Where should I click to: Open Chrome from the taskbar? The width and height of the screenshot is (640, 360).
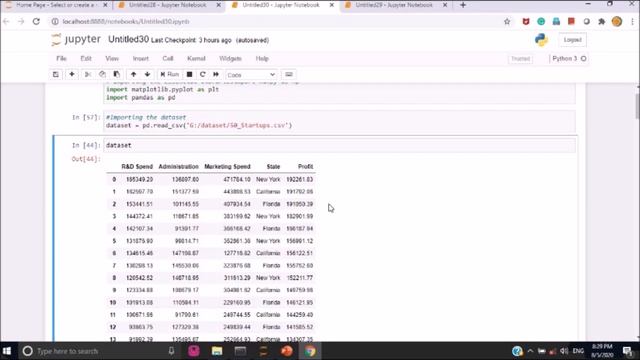click(310, 351)
